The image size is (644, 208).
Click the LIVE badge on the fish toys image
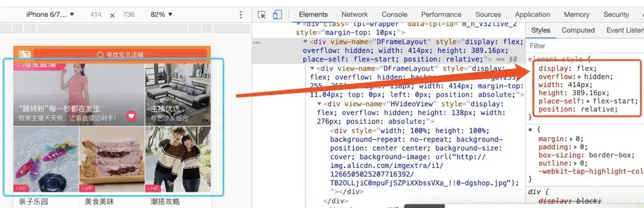22,188
